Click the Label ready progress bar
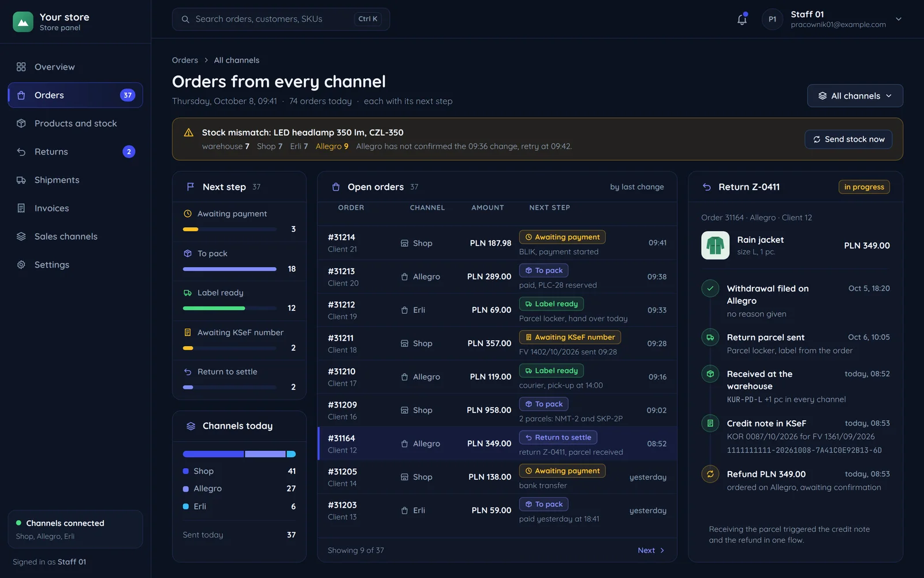The height and width of the screenshot is (578, 924). 229,309
